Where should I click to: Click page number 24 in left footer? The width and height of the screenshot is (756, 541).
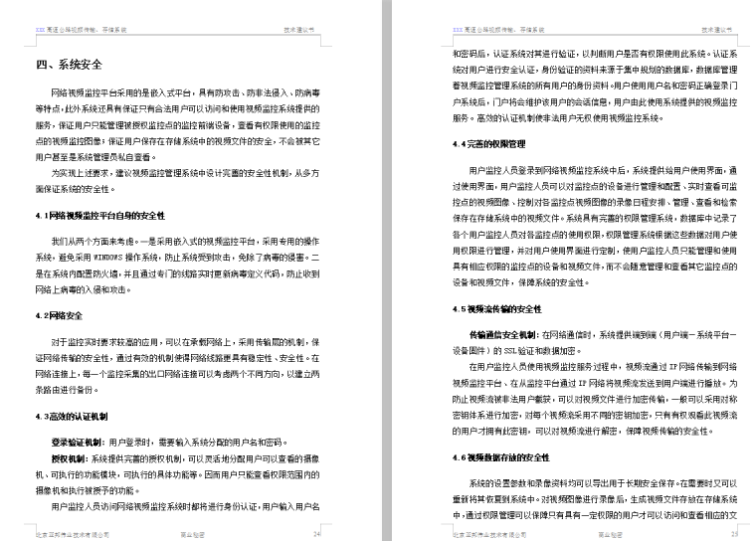[x=315, y=534]
